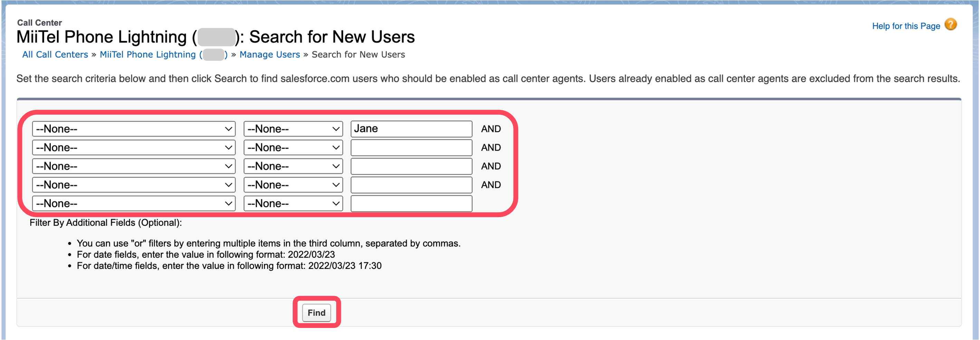
Task: Open third row field dropdown
Action: pos(134,166)
